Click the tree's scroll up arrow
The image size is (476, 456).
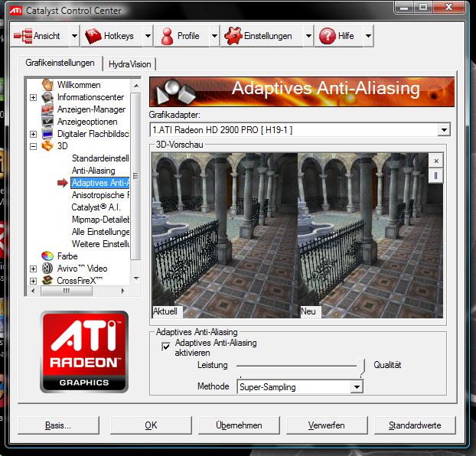point(136,86)
